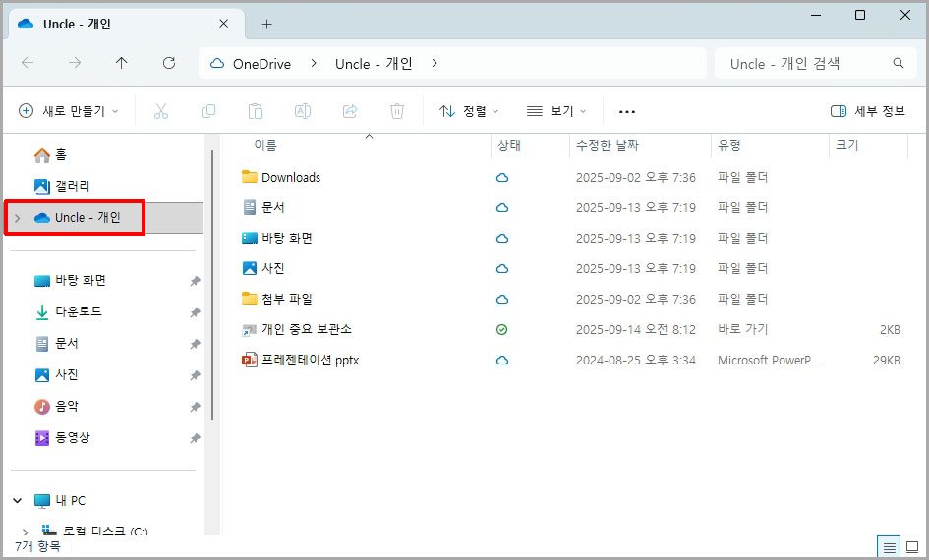Click the Paste clipboard icon
This screenshot has width=929, height=560.
[256, 111]
